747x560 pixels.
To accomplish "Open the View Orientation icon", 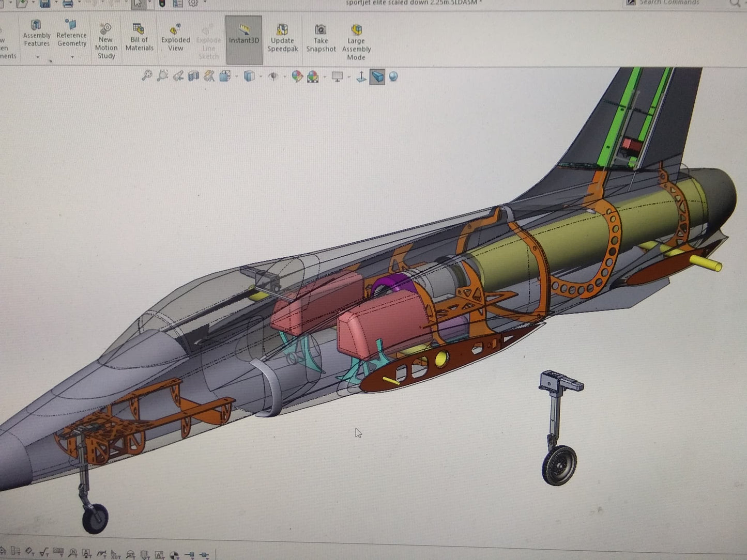I will click(x=225, y=76).
